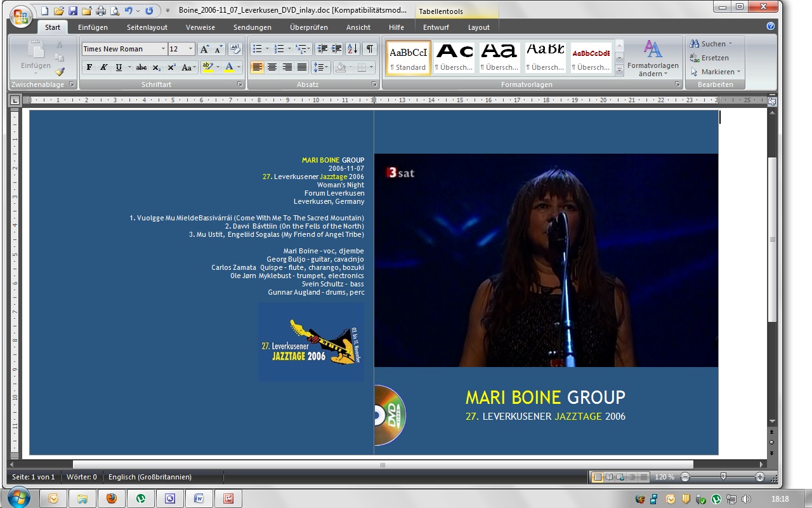Screen dimensions: 812x508
Task: Open the bullet list dropdown arrow
Action: click(x=267, y=49)
